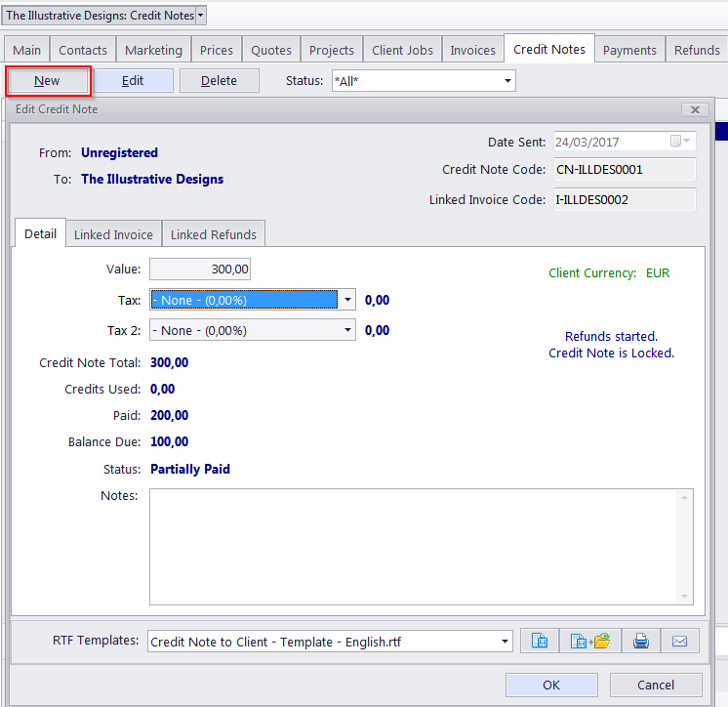The width and height of the screenshot is (728, 707).
Task: Click the Value input field showing 300,00
Action: [x=200, y=269]
